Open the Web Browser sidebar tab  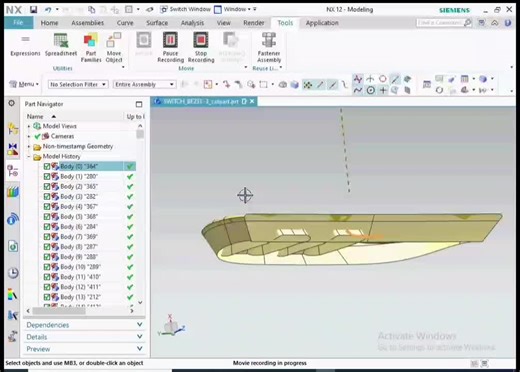[x=13, y=247]
